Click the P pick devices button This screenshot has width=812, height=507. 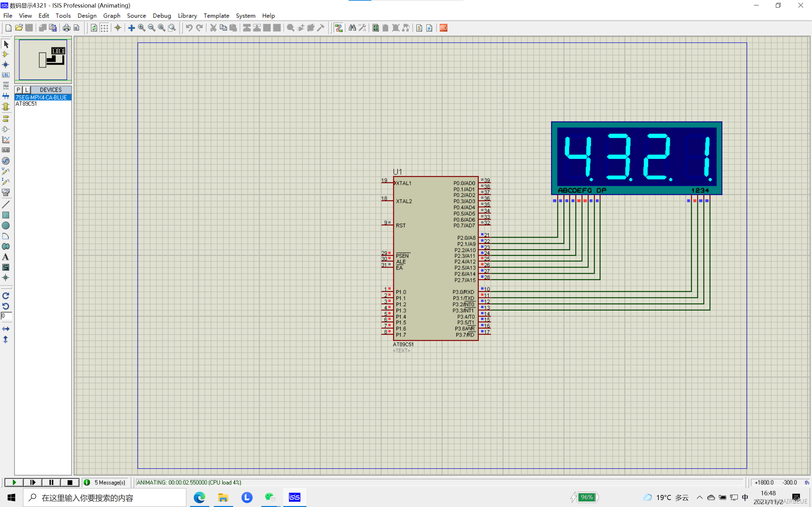[18, 90]
